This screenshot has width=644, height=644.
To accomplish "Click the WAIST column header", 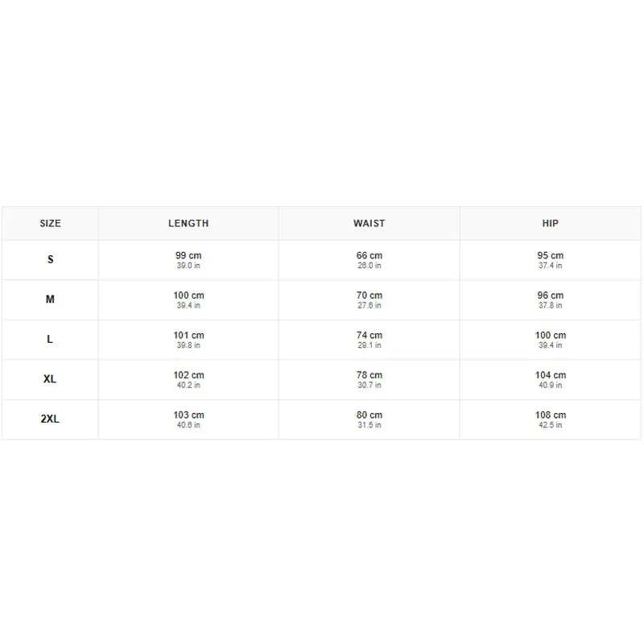I will (369, 224).
